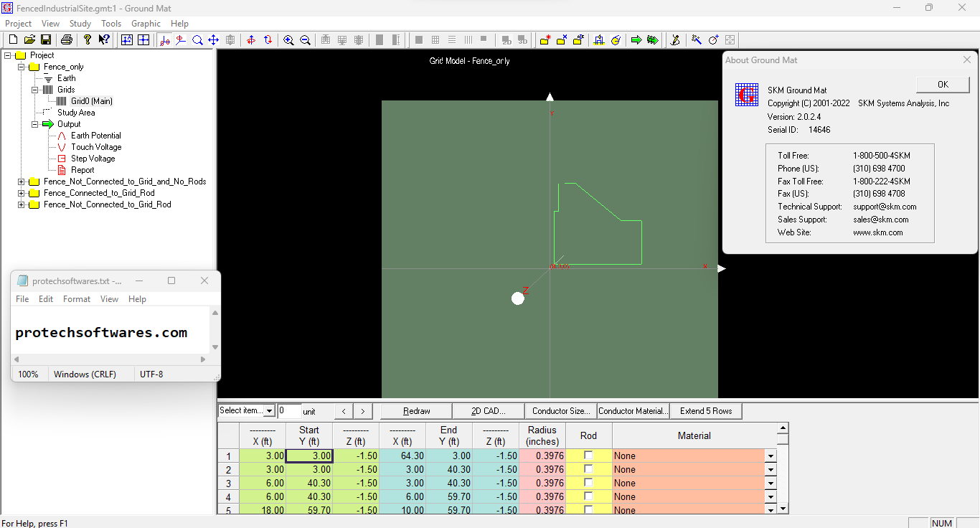Click Notepad's horizontal scrollbar
This screenshot has width=980, height=528.
click(111, 359)
